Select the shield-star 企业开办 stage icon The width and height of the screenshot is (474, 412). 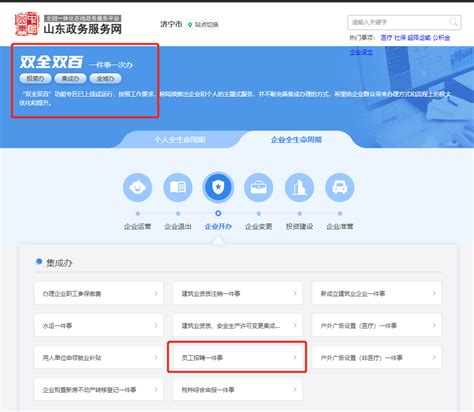click(x=218, y=188)
